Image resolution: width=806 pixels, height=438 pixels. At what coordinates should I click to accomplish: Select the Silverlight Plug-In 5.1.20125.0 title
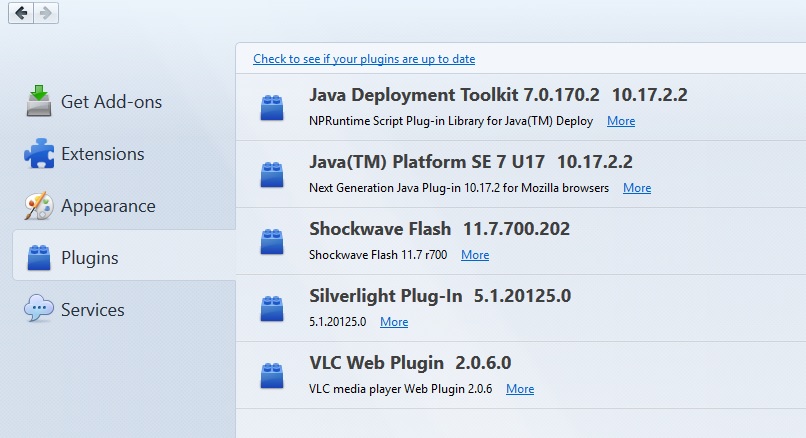(x=440, y=296)
